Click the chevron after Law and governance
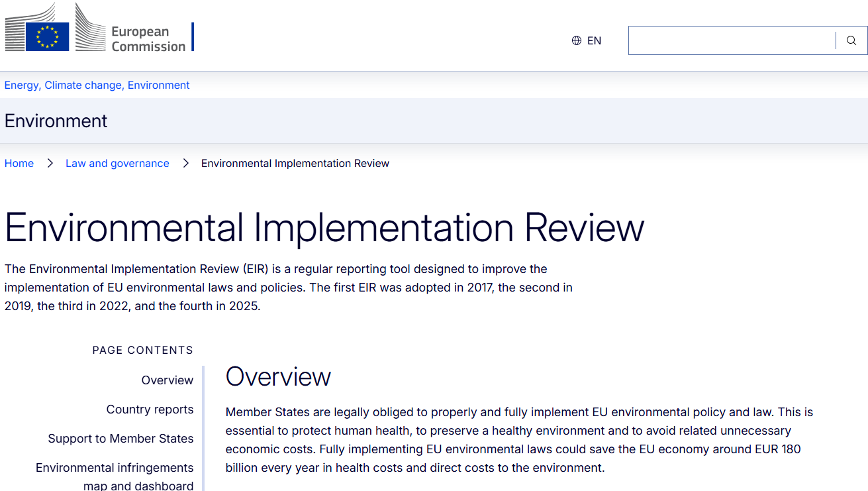Image resolution: width=868 pixels, height=491 pixels. coord(185,163)
